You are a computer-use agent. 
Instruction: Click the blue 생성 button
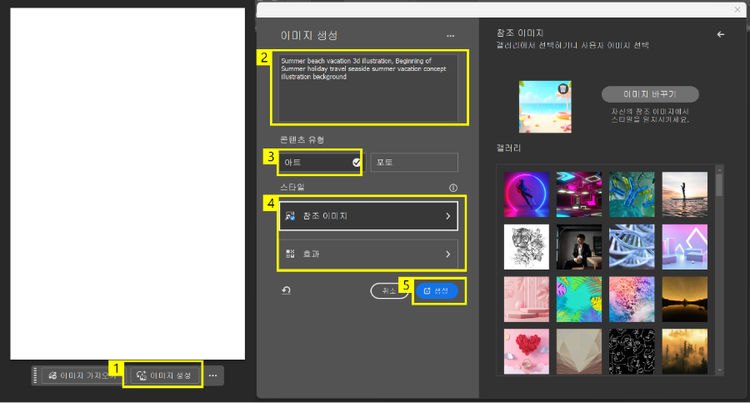coord(437,291)
